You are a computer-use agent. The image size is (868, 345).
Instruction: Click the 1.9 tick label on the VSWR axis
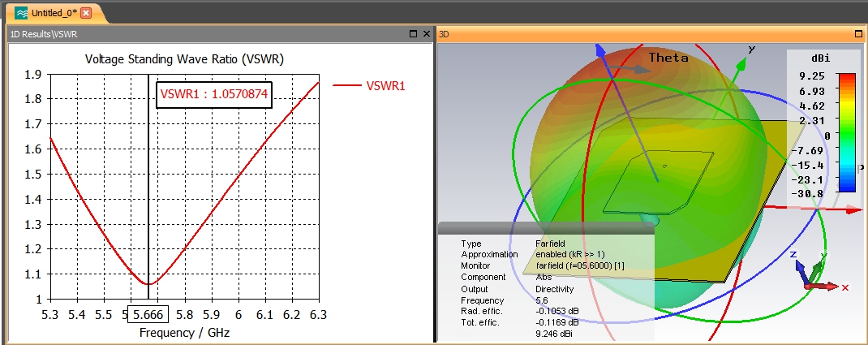[34, 74]
